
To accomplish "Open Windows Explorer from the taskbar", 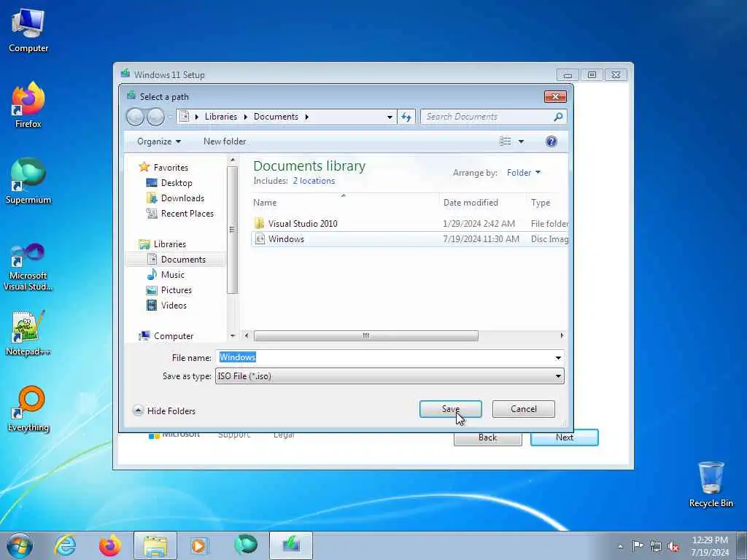I will coord(155,545).
